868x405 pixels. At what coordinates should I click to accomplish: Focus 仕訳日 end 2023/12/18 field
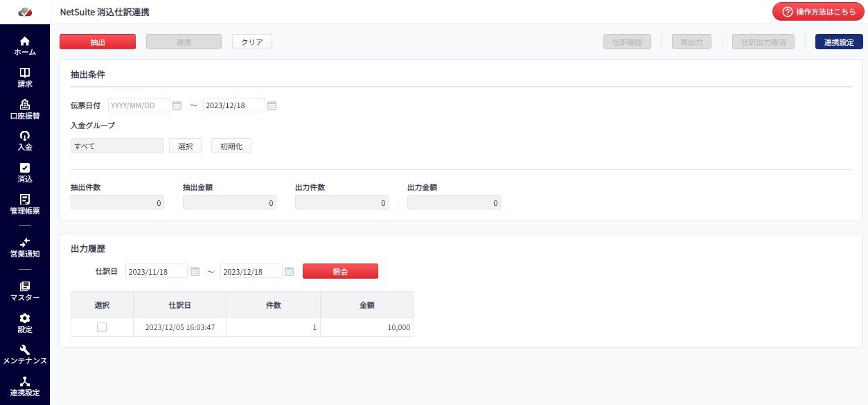pos(251,271)
